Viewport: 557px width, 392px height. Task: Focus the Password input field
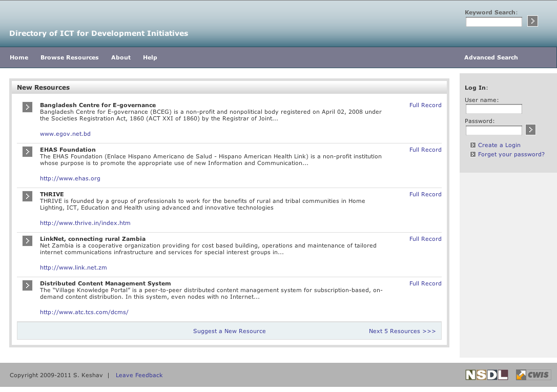(493, 130)
